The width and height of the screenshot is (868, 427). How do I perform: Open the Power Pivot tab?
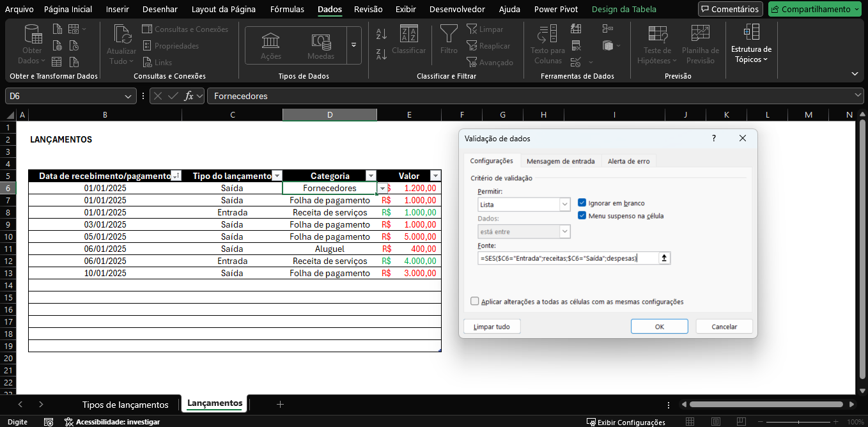click(556, 9)
